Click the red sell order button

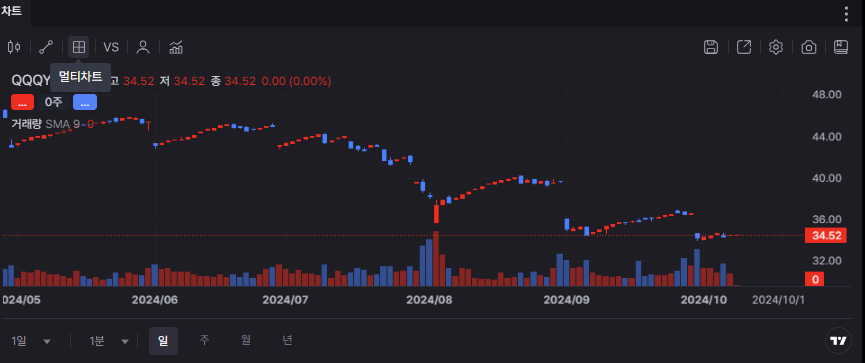click(x=23, y=102)
